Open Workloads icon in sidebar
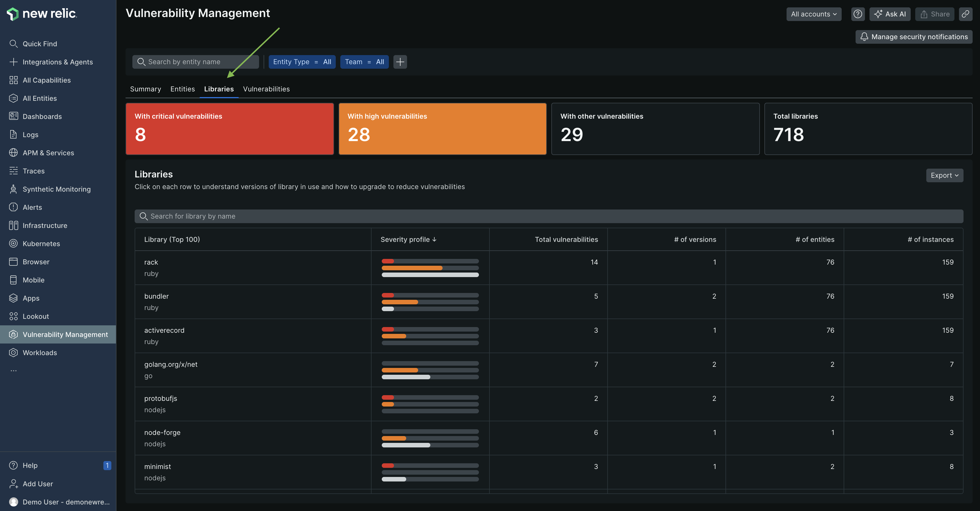This screenshot has width=980, height=511. (13, 353)
